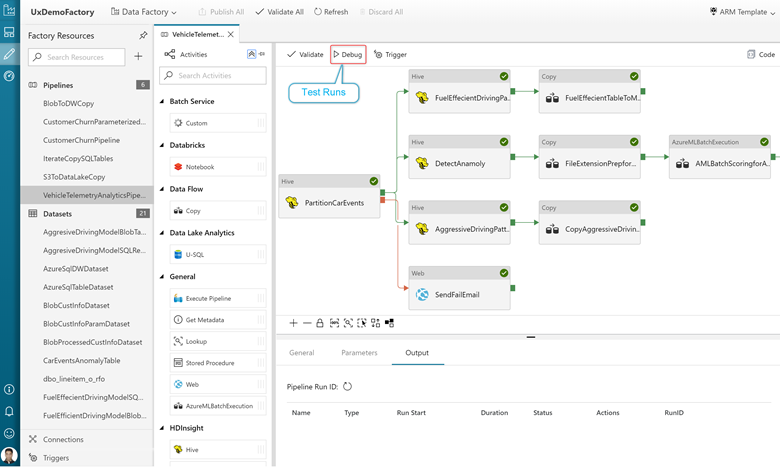The width and height of the screenshot is (780, 467).
Task: Open the Trigger option above canvas
Action: (390, 54)
